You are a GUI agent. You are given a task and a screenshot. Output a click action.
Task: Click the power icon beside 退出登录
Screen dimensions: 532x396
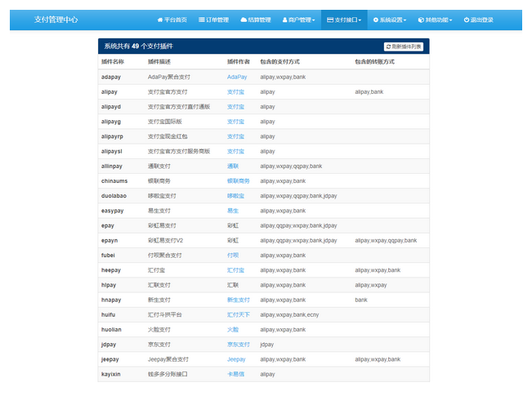pos(467,20)
